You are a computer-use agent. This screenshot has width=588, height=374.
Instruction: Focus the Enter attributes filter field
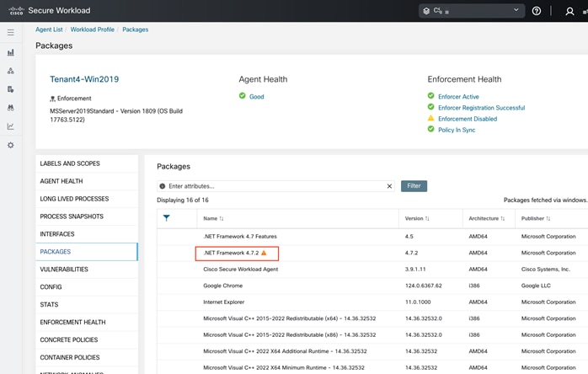pos(275,186)
